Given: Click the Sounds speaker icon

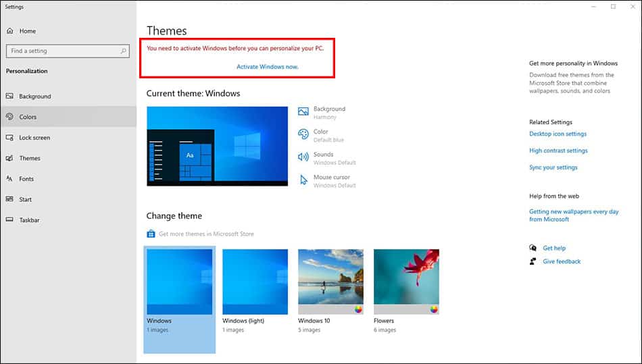Looking at the screenshot, I should [303, 157].
